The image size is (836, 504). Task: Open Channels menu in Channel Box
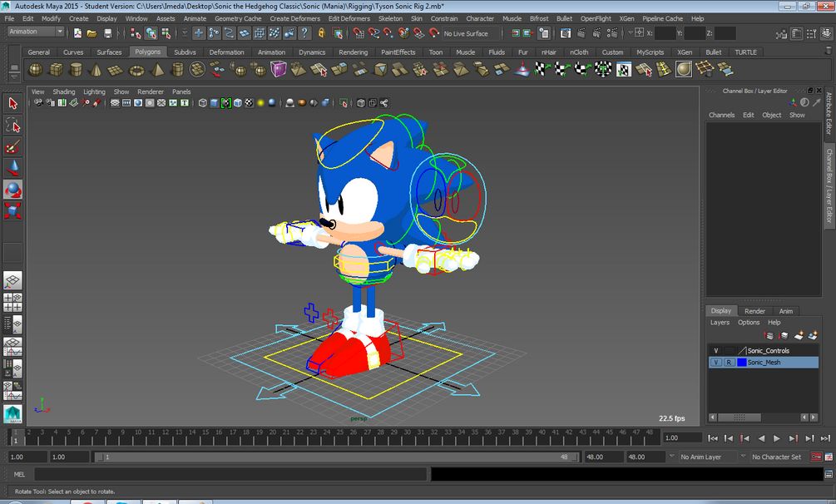point(721,116)
